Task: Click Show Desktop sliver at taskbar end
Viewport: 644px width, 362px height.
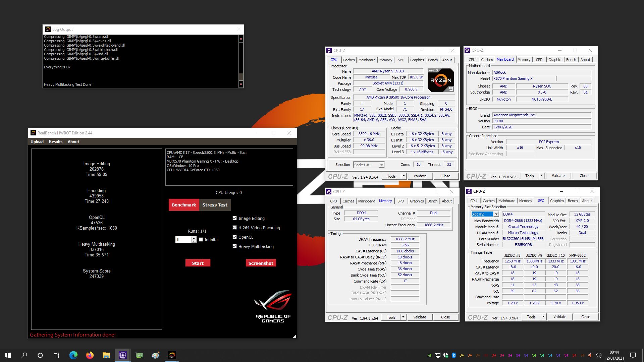Action: tap(643, 355)
